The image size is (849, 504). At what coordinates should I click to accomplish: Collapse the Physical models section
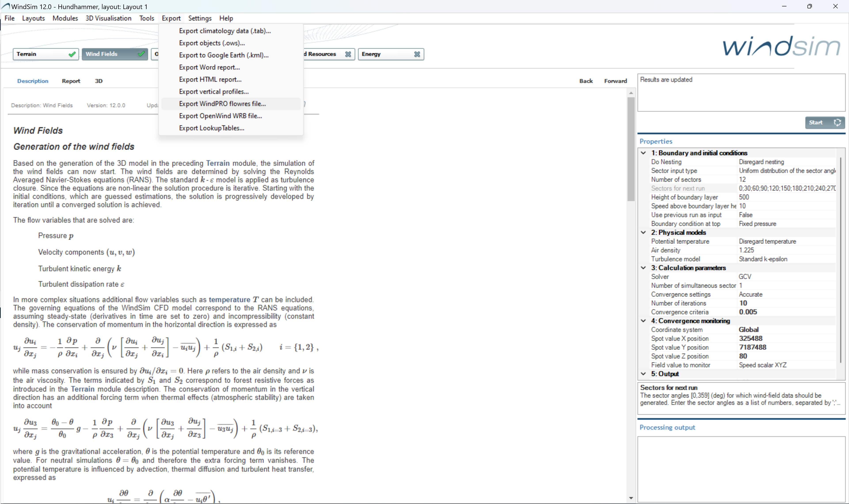pyautogui.click(x=643, y=233)
